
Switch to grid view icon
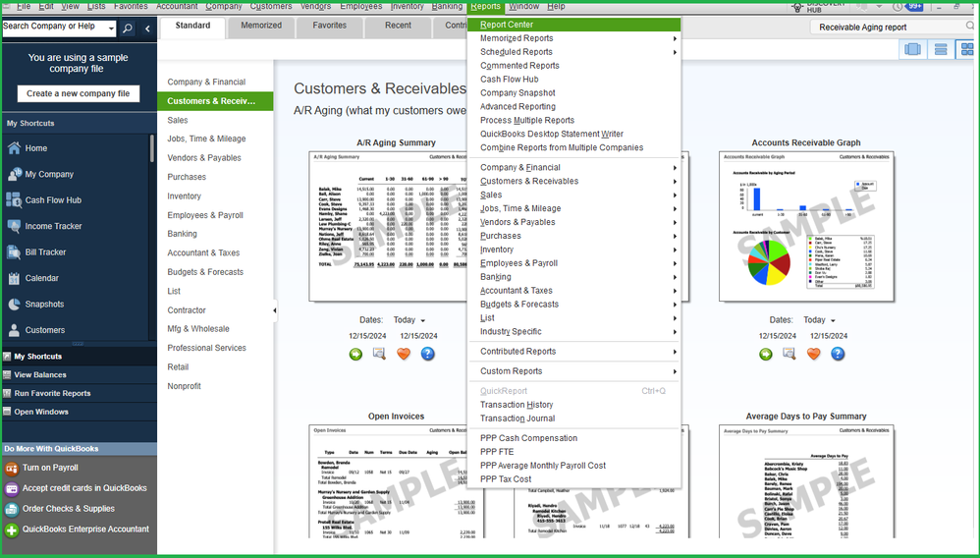pyautogui.click(x=966, y=49)
